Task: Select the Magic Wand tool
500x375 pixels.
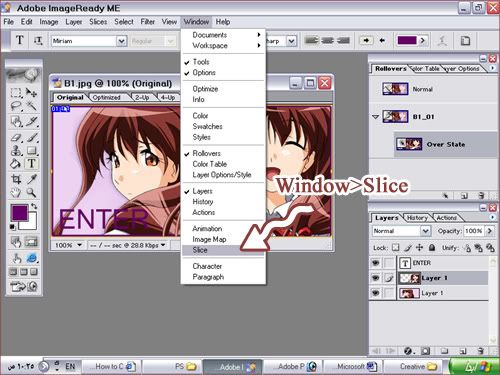Action: 31,106
